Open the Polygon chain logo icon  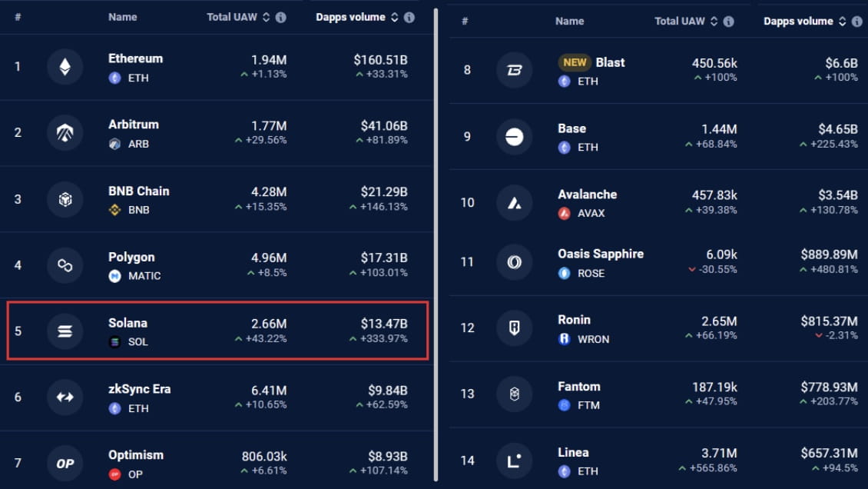(x=65, y=265)
